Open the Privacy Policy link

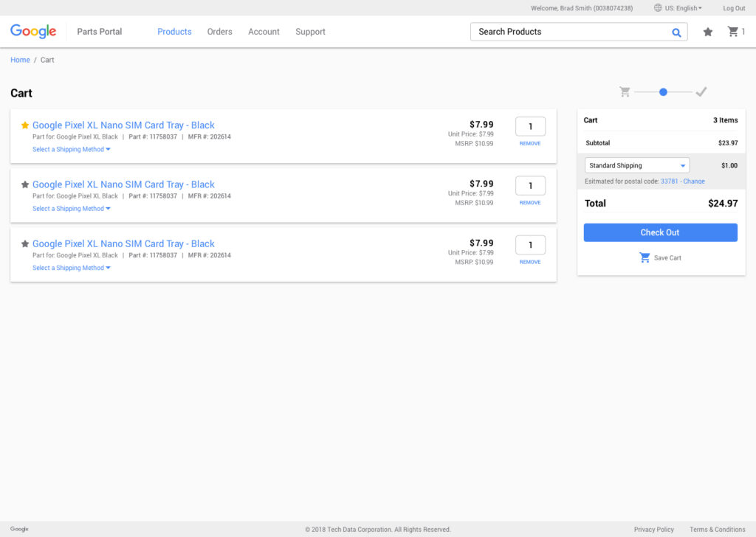tap(654, 530)
